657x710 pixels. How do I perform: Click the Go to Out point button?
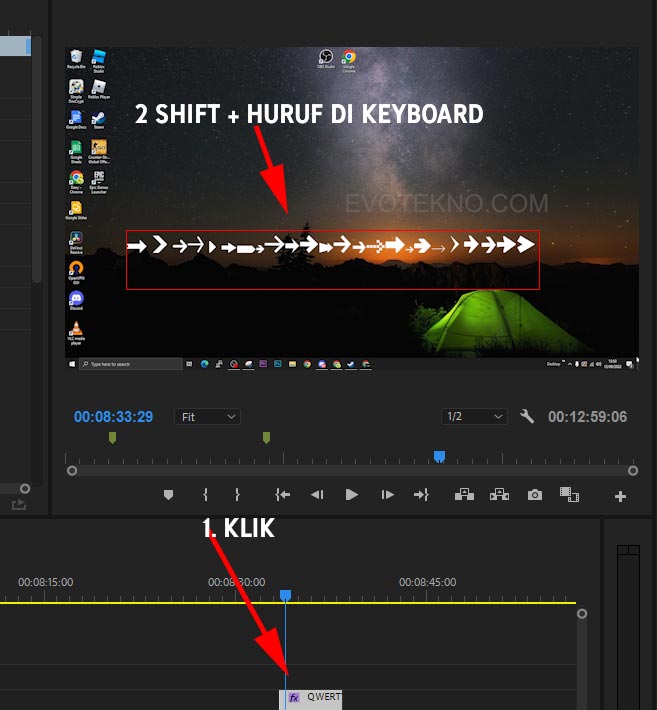tap(421, 494)
